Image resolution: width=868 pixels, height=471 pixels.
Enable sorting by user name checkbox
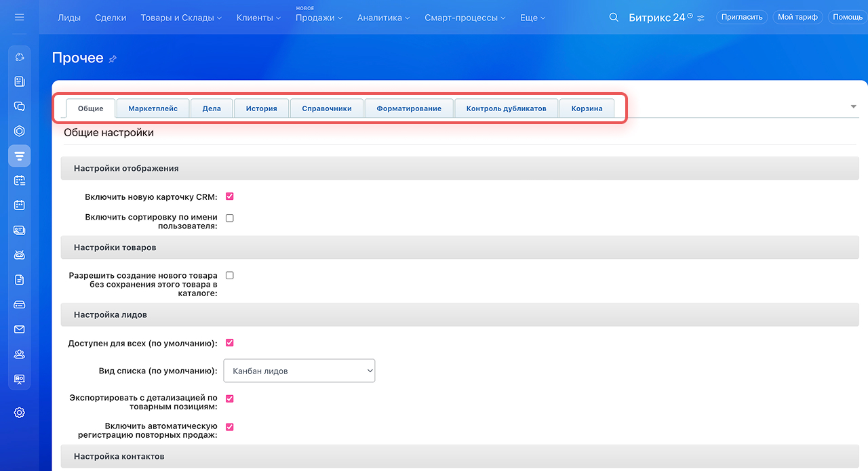tap(230, 218)
